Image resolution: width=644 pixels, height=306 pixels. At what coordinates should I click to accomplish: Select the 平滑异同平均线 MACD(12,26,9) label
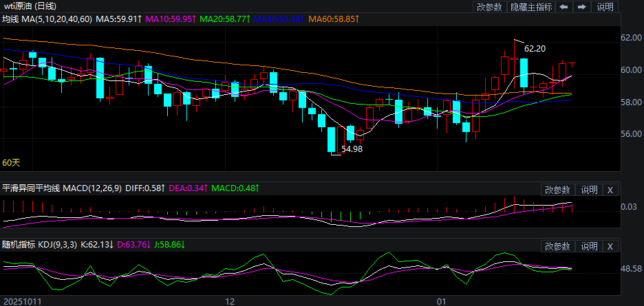coord(62,188)
